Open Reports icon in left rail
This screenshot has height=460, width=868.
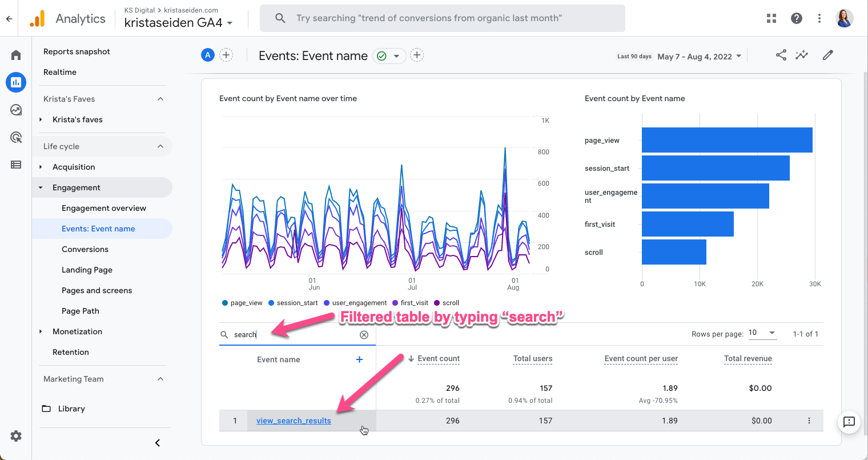[x=16, y=82]
